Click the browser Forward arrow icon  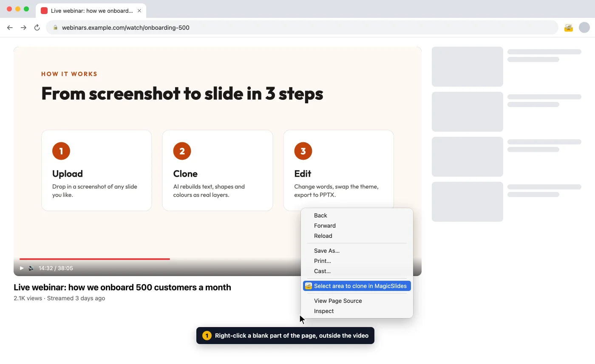tap(23, 28)
